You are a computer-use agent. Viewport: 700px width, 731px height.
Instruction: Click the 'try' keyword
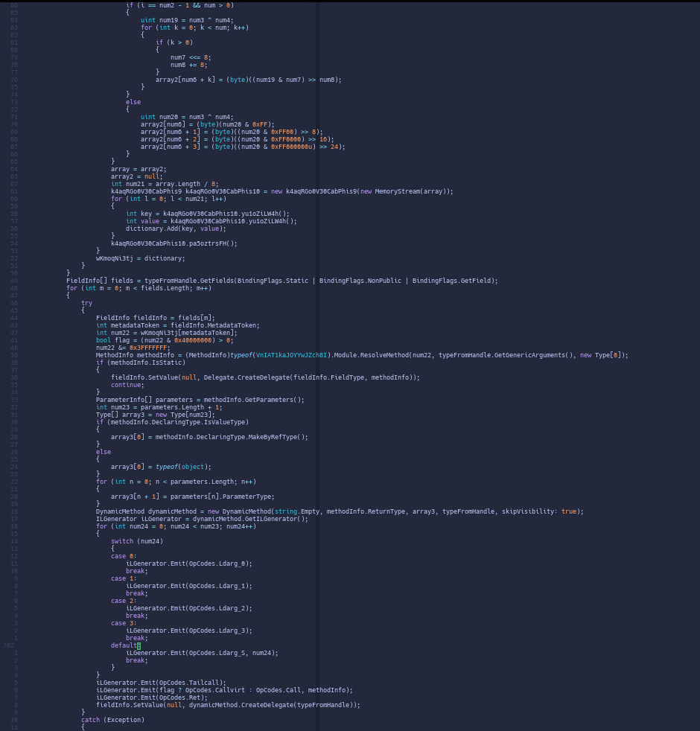point(86,304)
